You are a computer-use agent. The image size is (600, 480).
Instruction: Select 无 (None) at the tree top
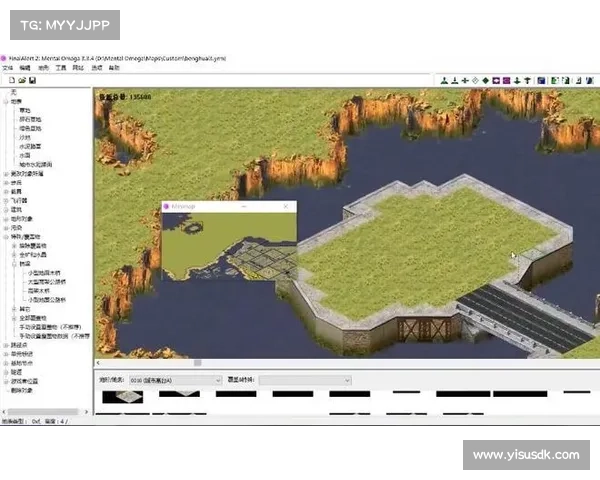click(13, 92)
